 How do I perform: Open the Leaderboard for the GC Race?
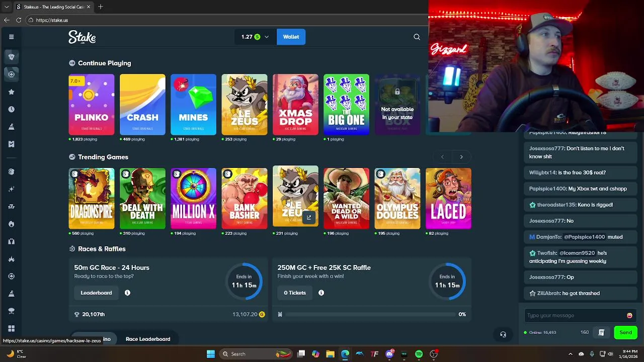(96, 293)
